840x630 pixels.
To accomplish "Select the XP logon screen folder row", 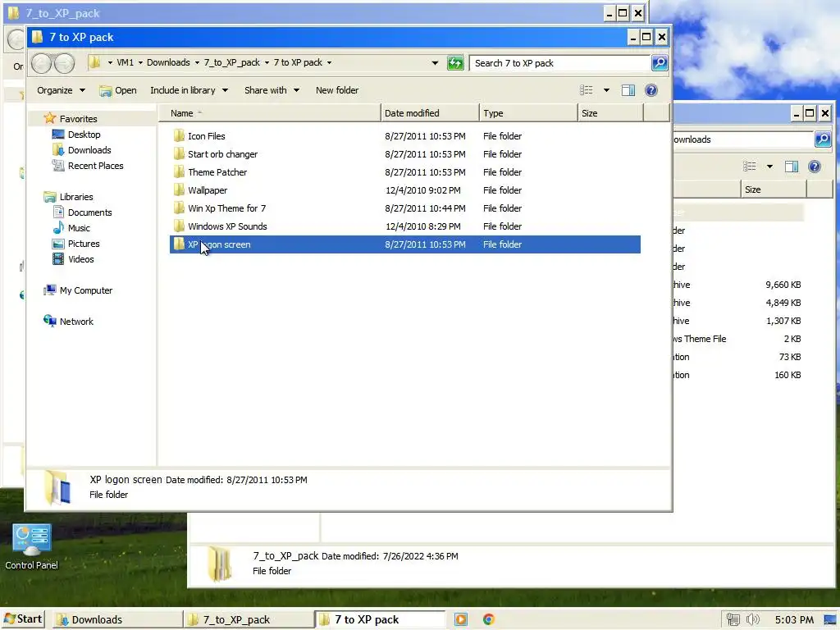I will pyautogui.click(x=405, y=244).
